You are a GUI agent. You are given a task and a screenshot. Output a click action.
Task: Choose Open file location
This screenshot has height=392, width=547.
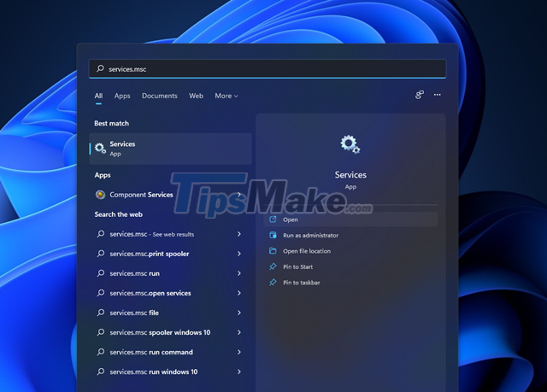[x=350, y=251]
